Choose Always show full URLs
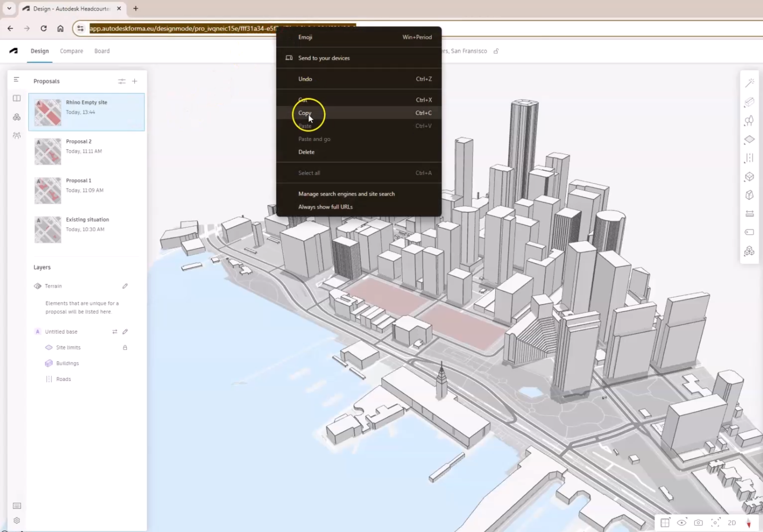 point(359,207)
